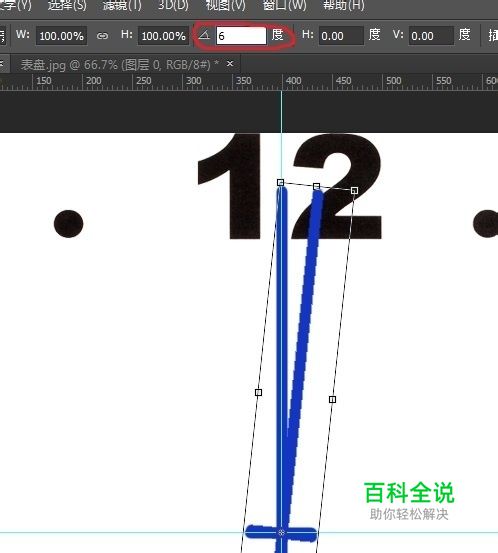The width and height of the screenshot is (498, 553).
Task: Click the rotation angle icon
Action: pos(204,35)
